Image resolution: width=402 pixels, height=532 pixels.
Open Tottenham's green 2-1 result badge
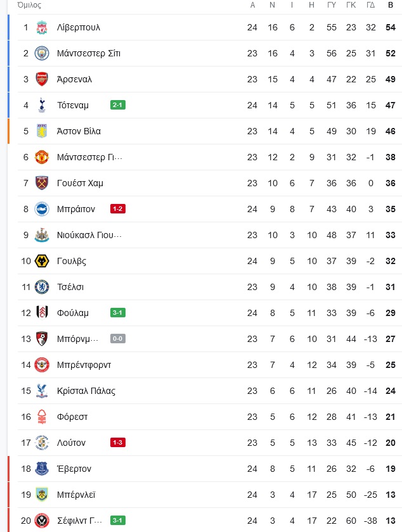pyautogui.click(x=118, y=105)
